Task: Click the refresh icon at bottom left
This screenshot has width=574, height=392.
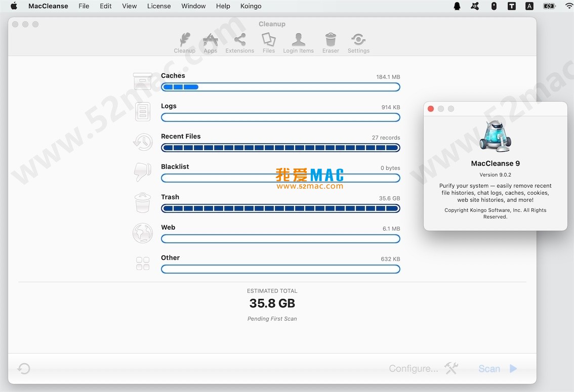Action: pos(24,369)
